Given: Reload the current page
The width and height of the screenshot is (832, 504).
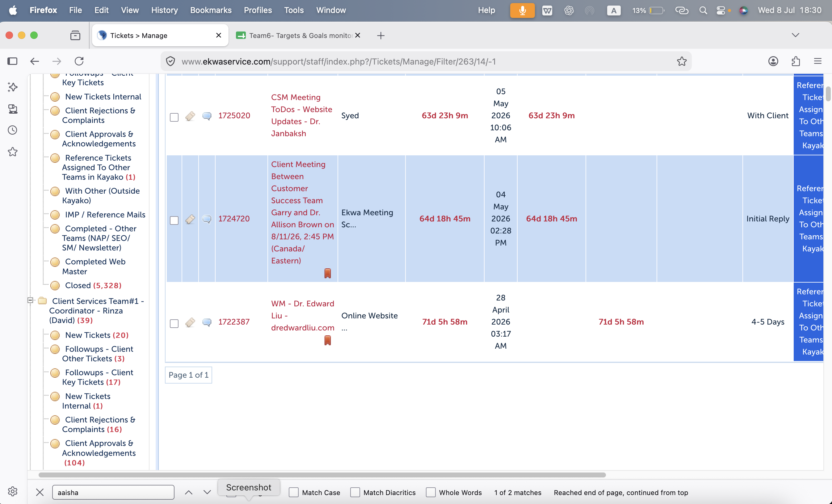Looking at the screenshot, I should click(79, 61).
